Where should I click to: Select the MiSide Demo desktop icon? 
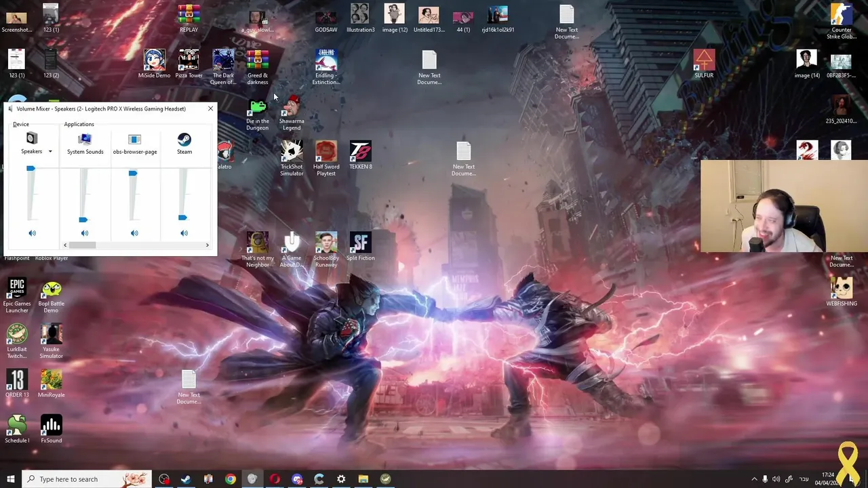(154, 64)
